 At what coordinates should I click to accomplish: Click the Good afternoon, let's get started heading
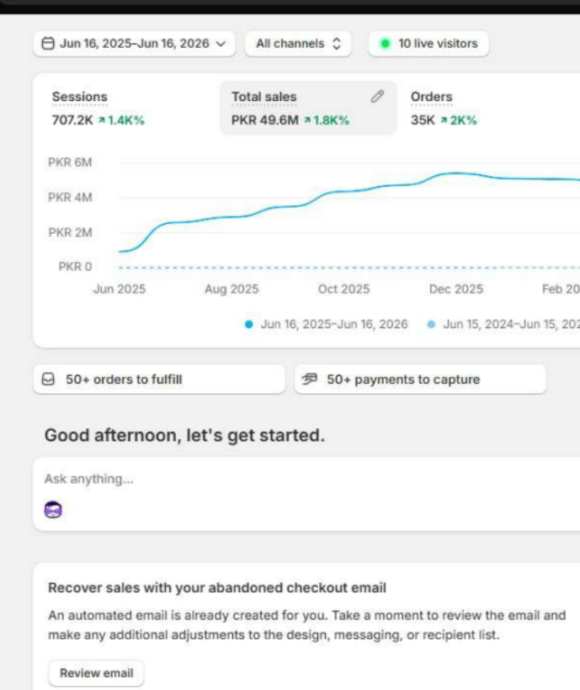pos(185,435)
